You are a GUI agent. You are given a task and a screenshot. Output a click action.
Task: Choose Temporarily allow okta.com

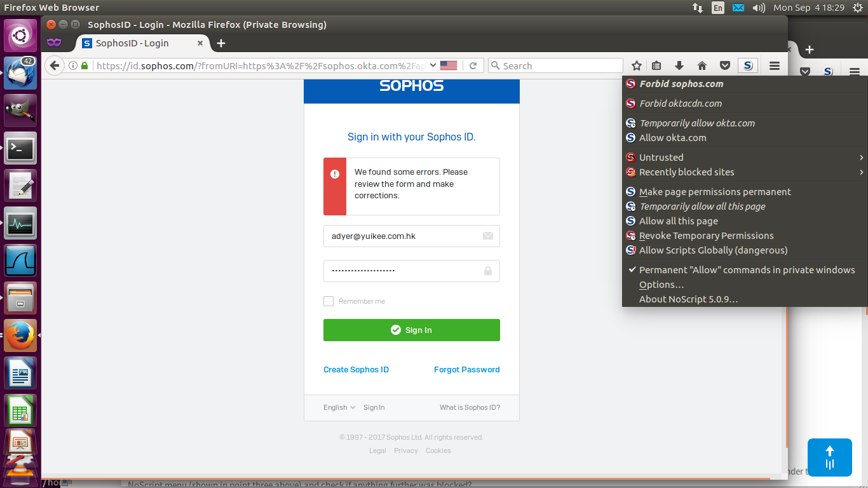[745, 123]
